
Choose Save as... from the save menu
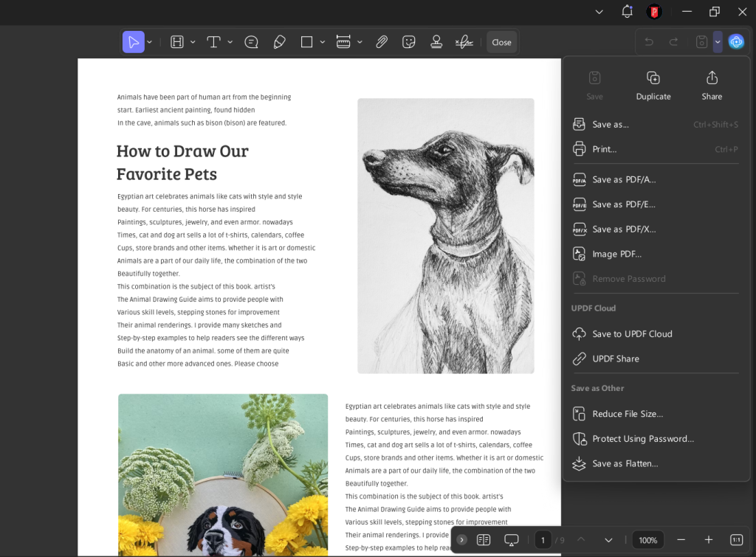pos(611,124)
